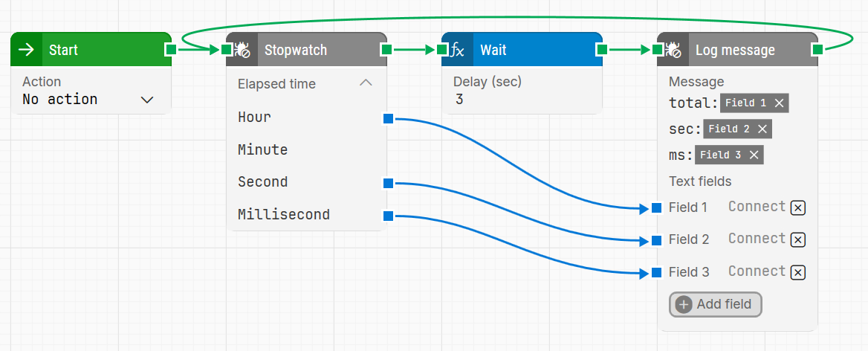Click the Start node output port

(x=171, y=49)
